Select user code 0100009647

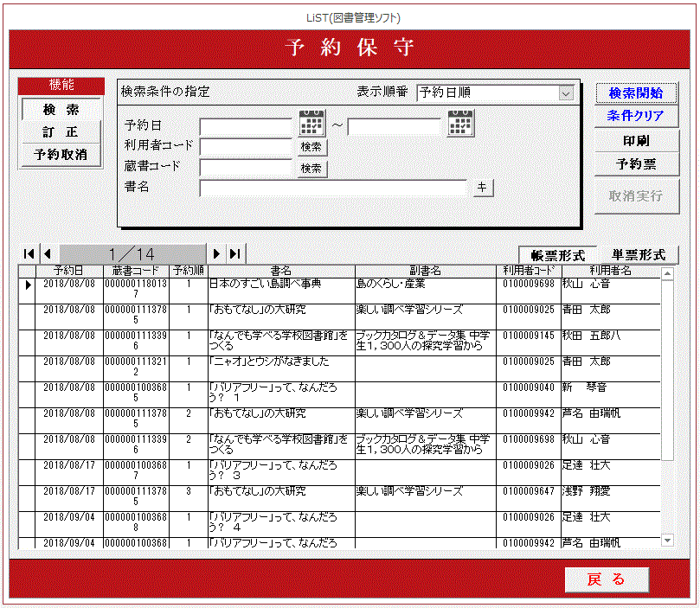click(529, 498)
